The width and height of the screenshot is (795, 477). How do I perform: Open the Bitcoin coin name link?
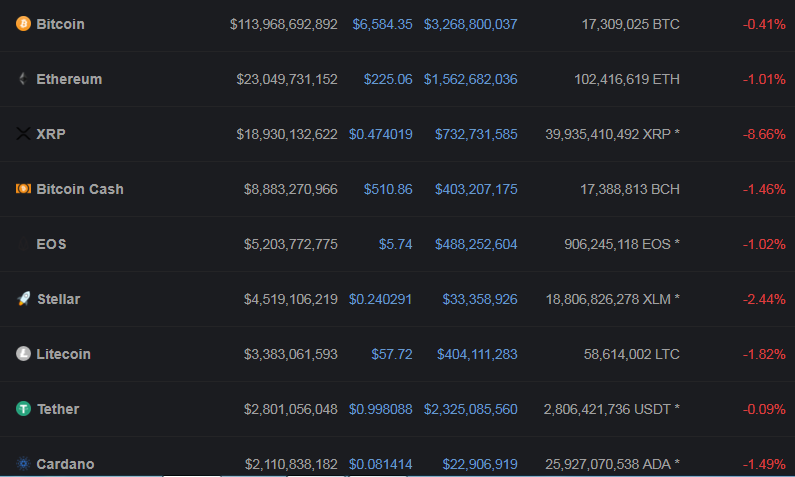60,24
